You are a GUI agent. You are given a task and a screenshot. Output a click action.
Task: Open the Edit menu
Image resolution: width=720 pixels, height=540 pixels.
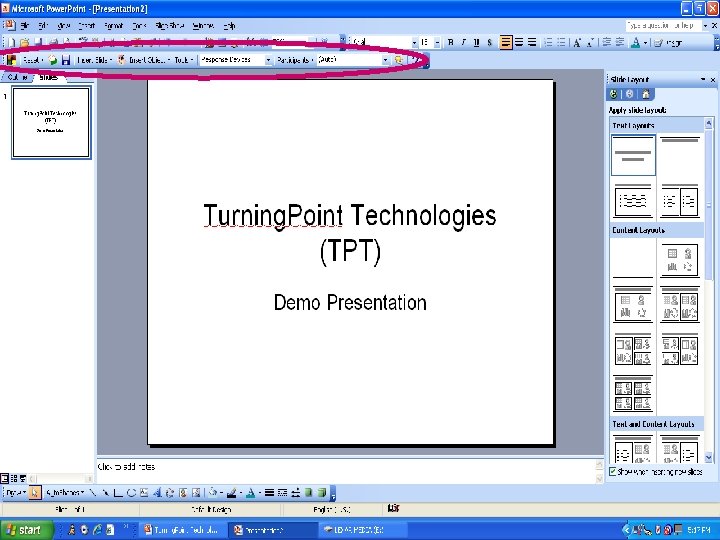pyautogui.click(x=43, y=26)
